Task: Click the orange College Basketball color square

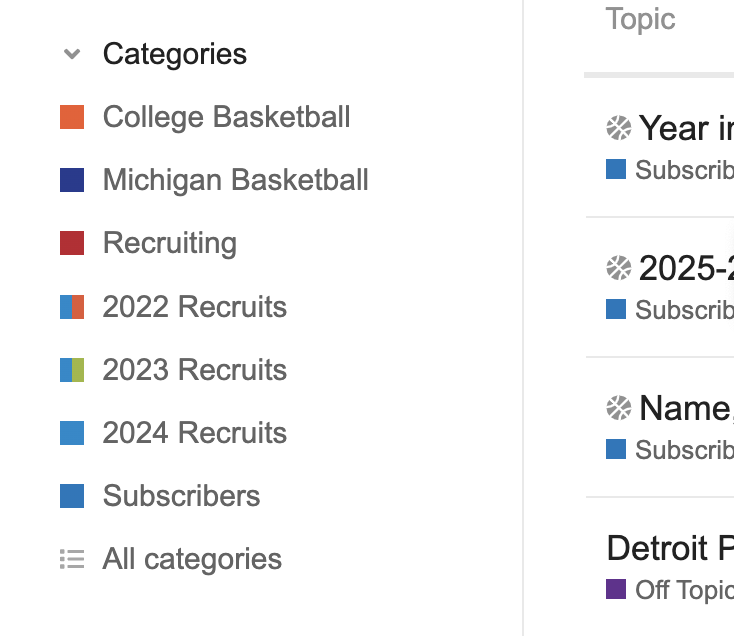Action: click(x=72, y=117)
